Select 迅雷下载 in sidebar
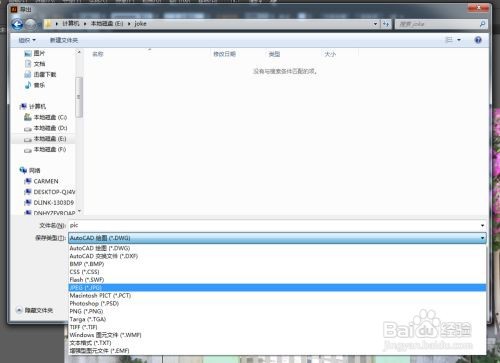Image resolution: width=500 pixels, height=363 pixels. click(x=40, y=75)
